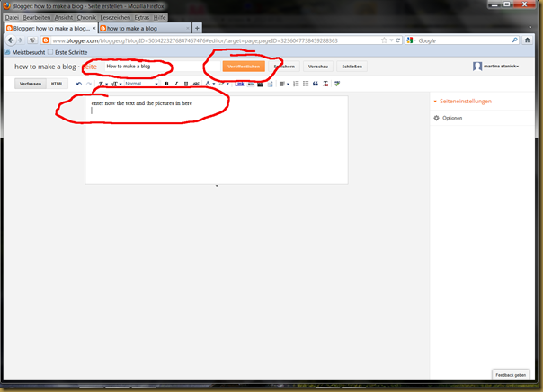The height and width of the screenshot is (392, 543).
Task: Open Optionen in page settings
Action: [x=448, y=118]
